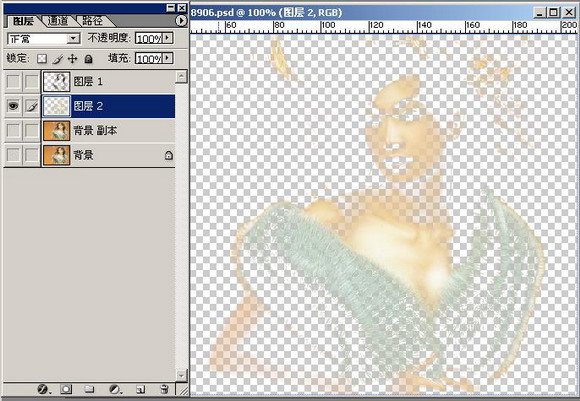Click the create new layer icon
The width and height of the screenshot is (580, 401).
pyautogui.click(x=140, y=389)
